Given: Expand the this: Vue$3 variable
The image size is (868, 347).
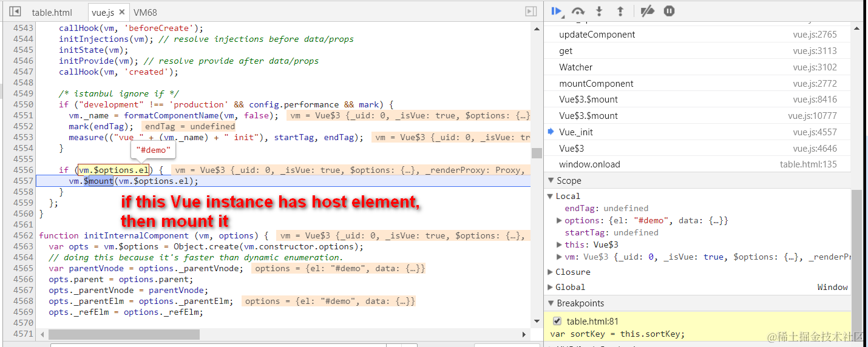Looking at the screenshot, I should click(559, 244).
